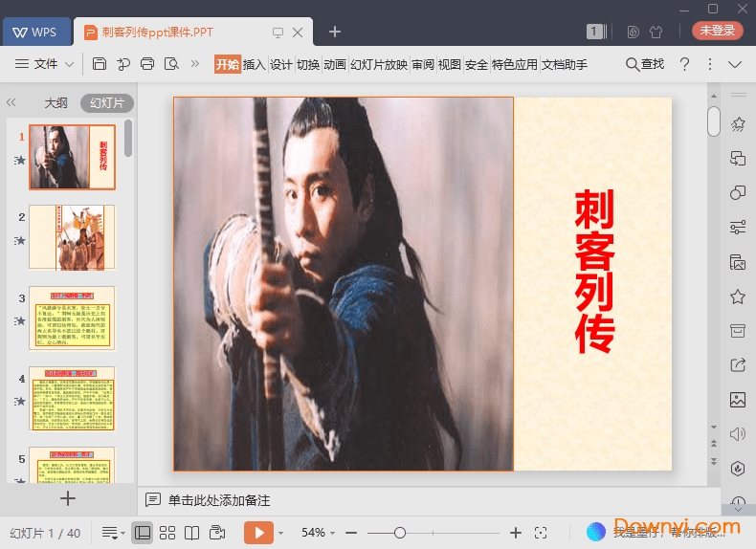Image resolution: width=756 pixels, height=549 pixels.
Task: Fit slide to window icon
Action: pos(541,533)
